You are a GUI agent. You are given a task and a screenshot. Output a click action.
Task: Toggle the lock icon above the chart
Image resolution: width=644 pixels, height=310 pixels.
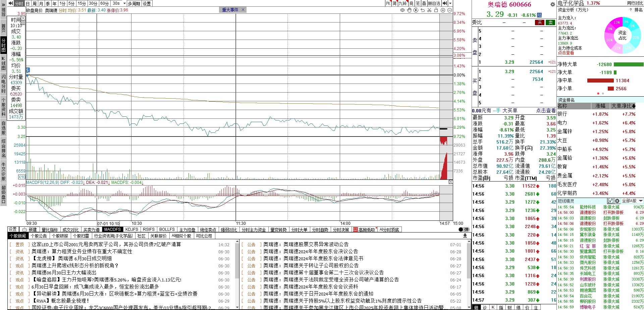(x=436, y=10)
